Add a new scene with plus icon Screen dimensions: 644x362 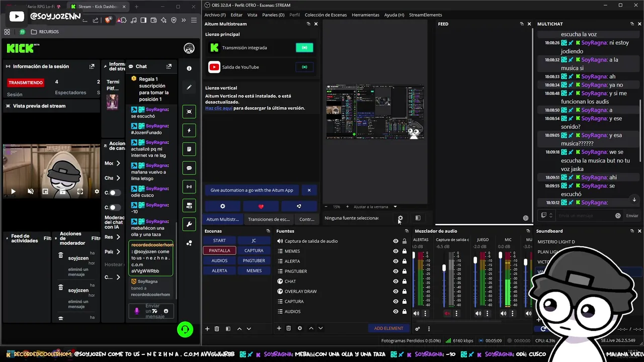pyautogui.click(x=207, y=328)
